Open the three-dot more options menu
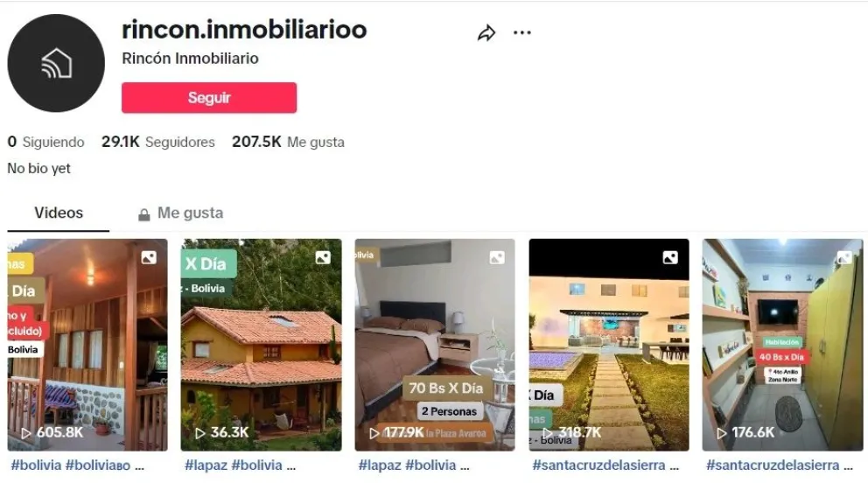This screenshot has width=868, height=483. [x=522, y=32]
